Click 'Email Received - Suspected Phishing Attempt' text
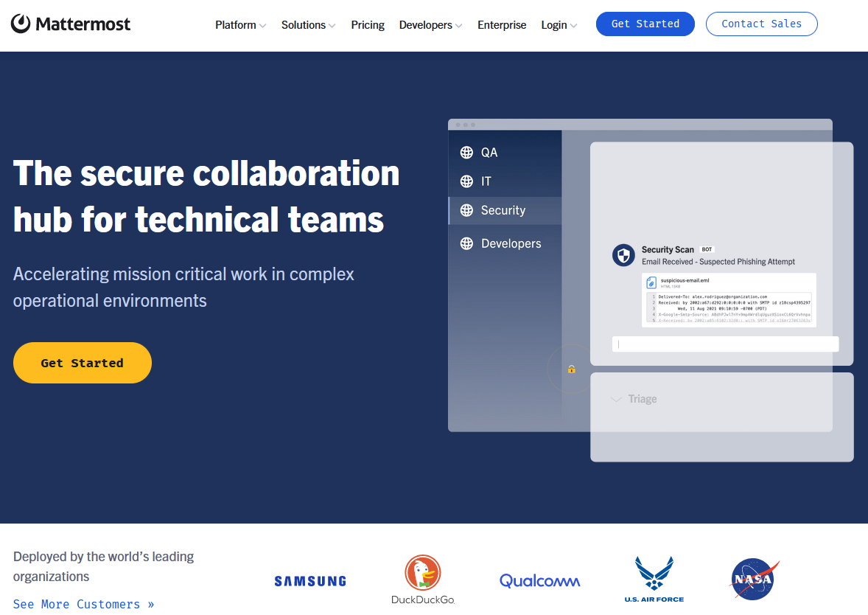The width and height of the screenshot is (868, 615). point(718,262)
